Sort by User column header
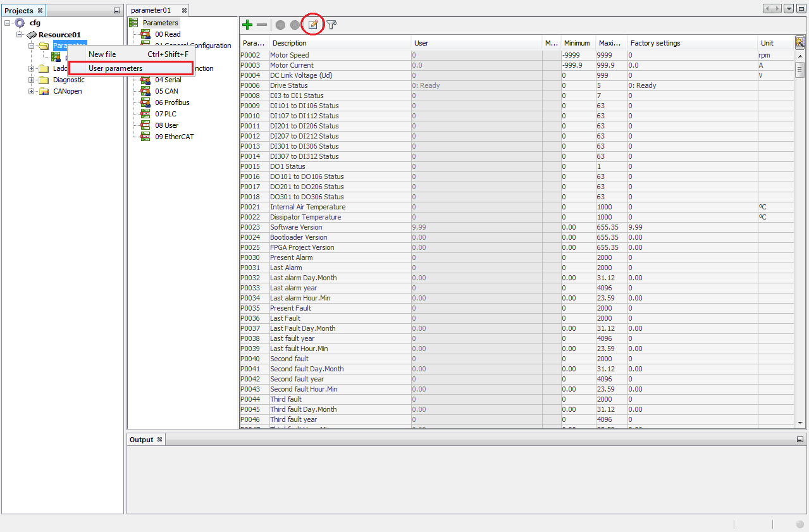This screenshot has width=809, height=532. click(x=477, y=43)
